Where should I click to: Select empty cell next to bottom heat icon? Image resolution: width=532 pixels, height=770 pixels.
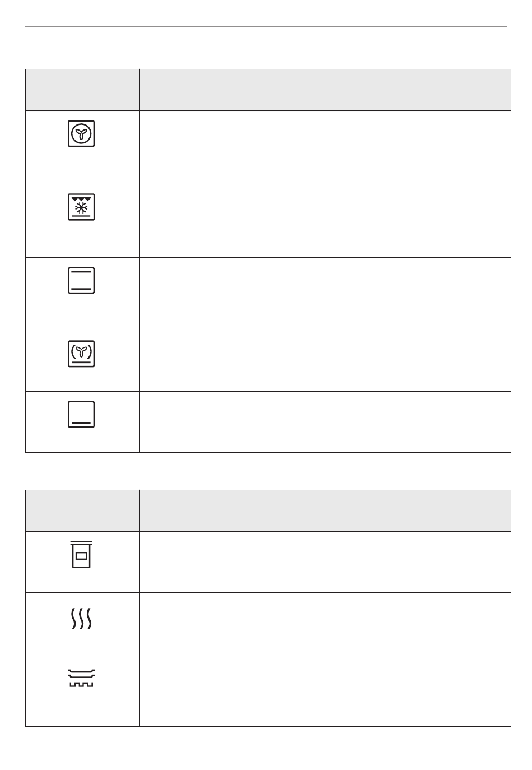click(325, 421)
